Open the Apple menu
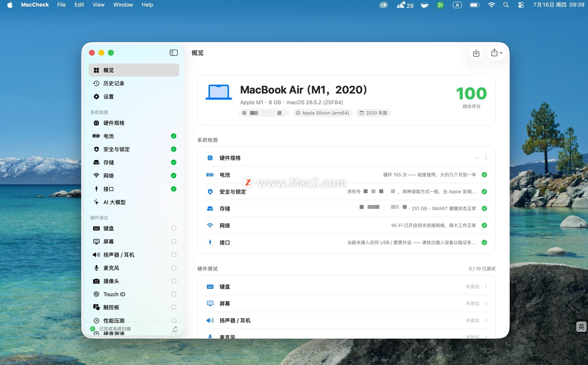This screenshot has width=588, height=365. pyautogui.click(x=10, y=5)
